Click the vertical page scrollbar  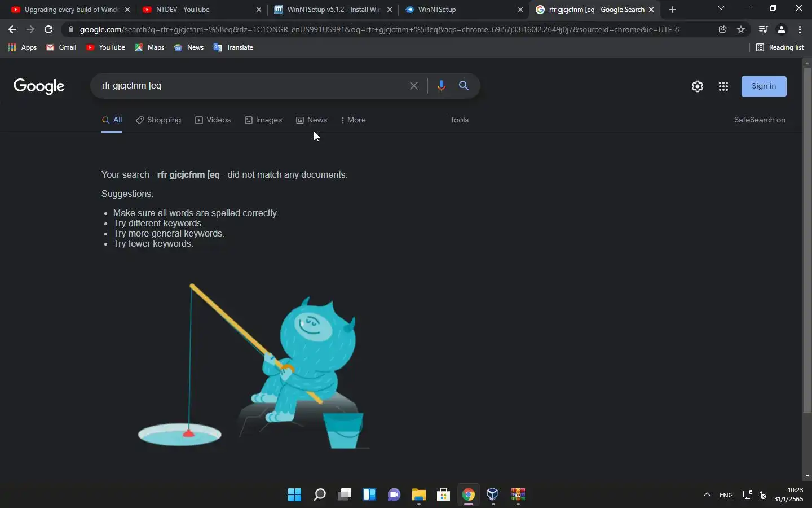807,240
